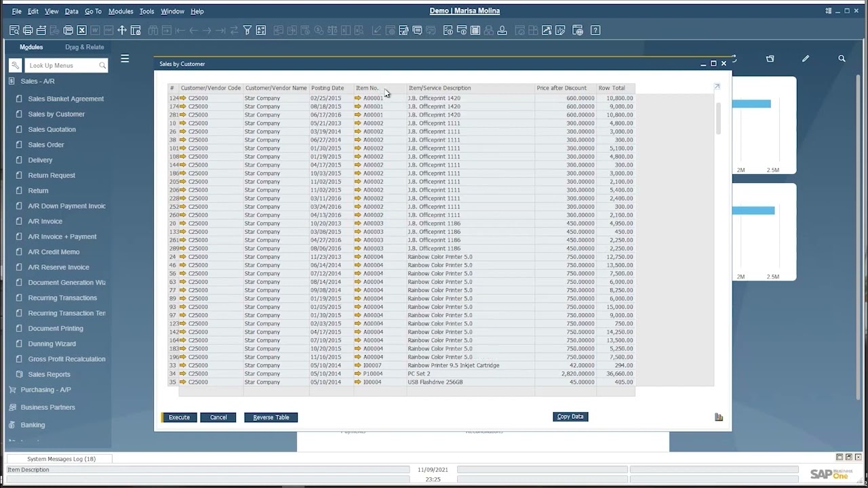Image resolution: width=868 pixels, height=488 pixels.
Task: Click the Look Up Menus search field
Action: pyautogui.click(x=66, y=66)
